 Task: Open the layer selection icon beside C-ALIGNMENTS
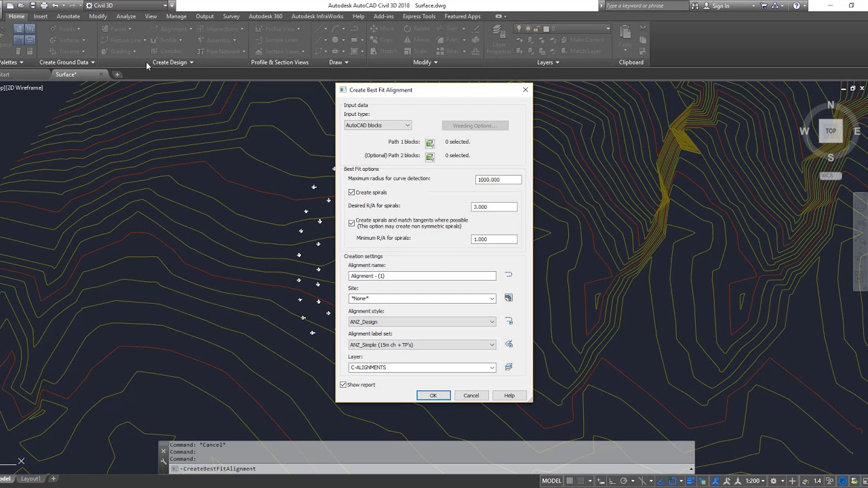509,367
